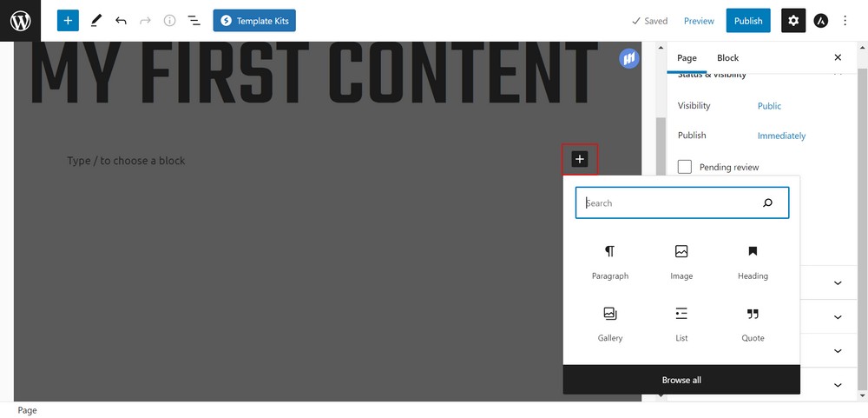Preview the page
The image size is (868, 418).
699,21
